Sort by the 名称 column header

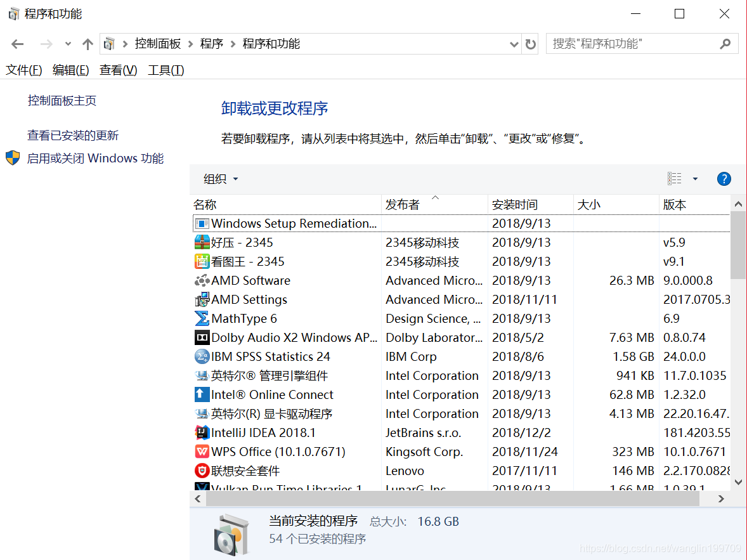pos(286,204)
